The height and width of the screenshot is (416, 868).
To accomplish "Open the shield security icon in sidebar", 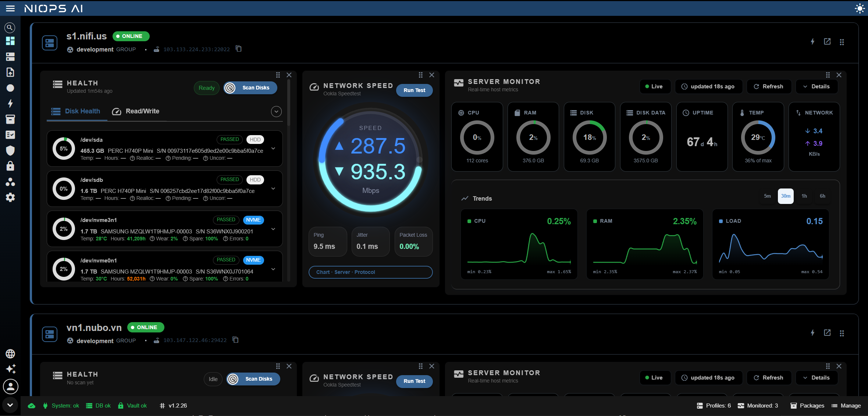I will [10, 151].
